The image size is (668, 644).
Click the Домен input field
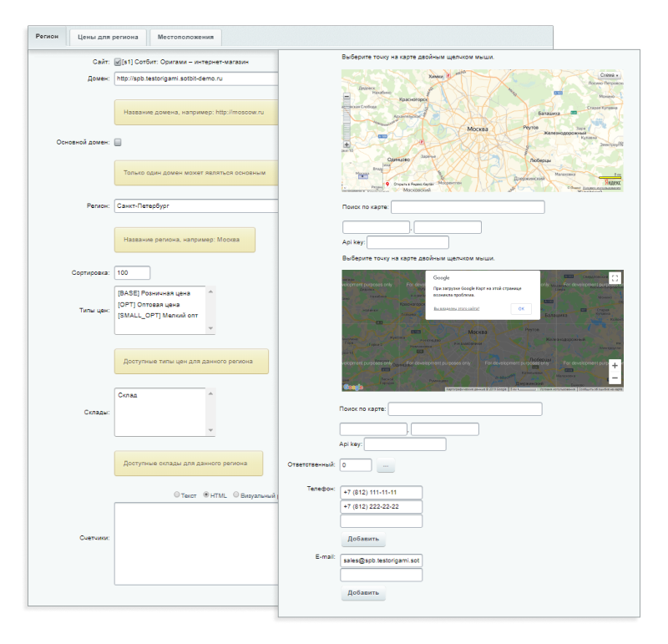click(196, 79)
